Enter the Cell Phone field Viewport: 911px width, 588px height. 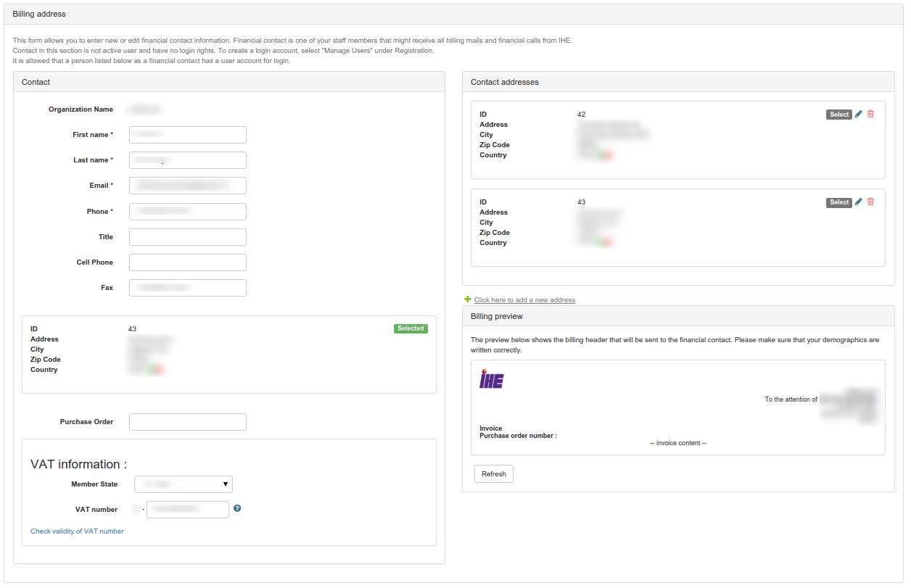pos(188,262)
